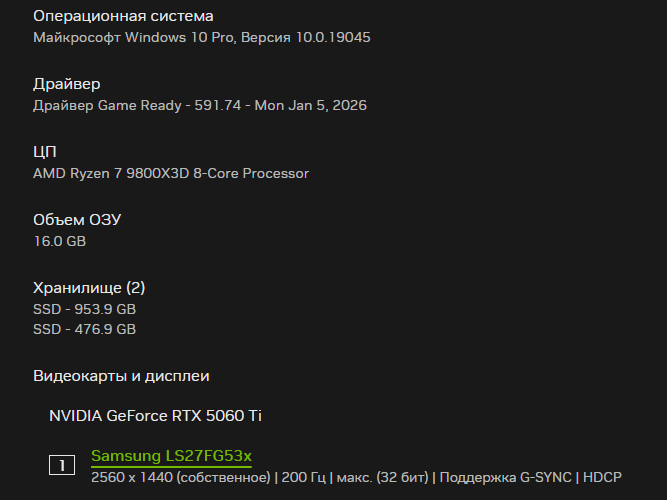Click the ЦП section heading
Viewport: 667px width, 500px height.
[45, 152]
